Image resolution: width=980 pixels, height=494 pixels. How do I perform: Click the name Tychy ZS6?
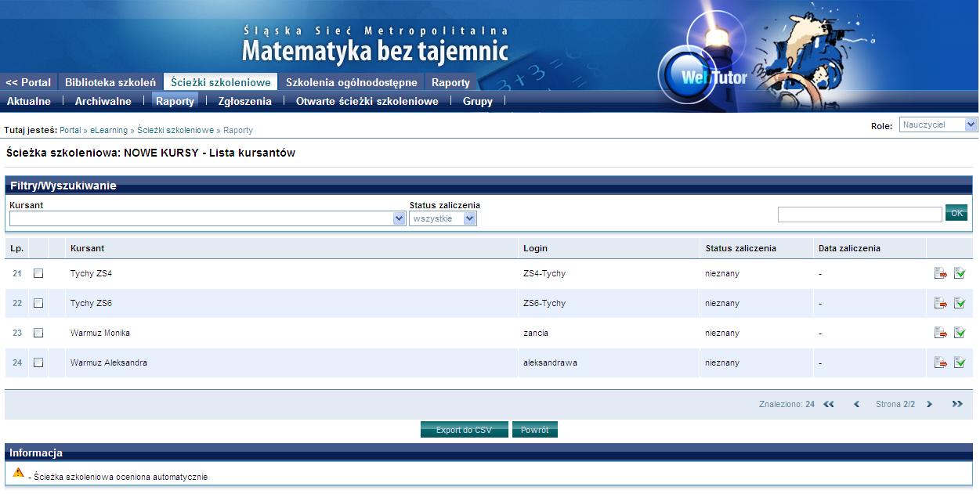(x=91, y=303)
